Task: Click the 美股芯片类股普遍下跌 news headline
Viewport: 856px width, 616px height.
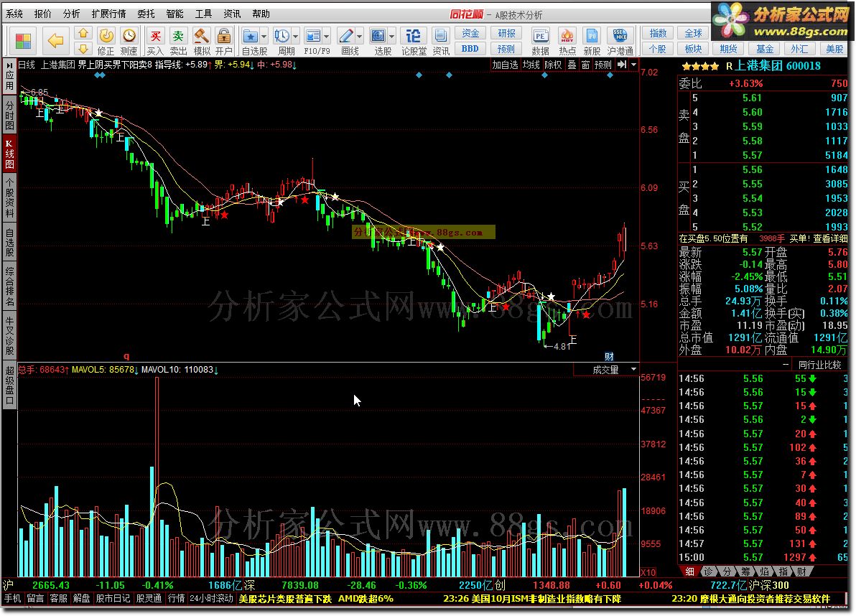Action: point(285,599)
